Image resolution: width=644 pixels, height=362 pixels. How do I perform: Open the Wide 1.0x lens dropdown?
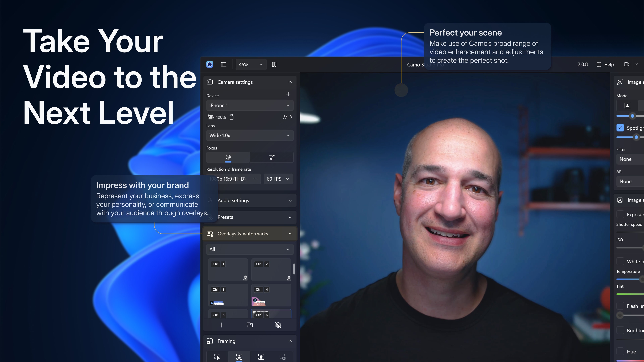click(250, 135)
